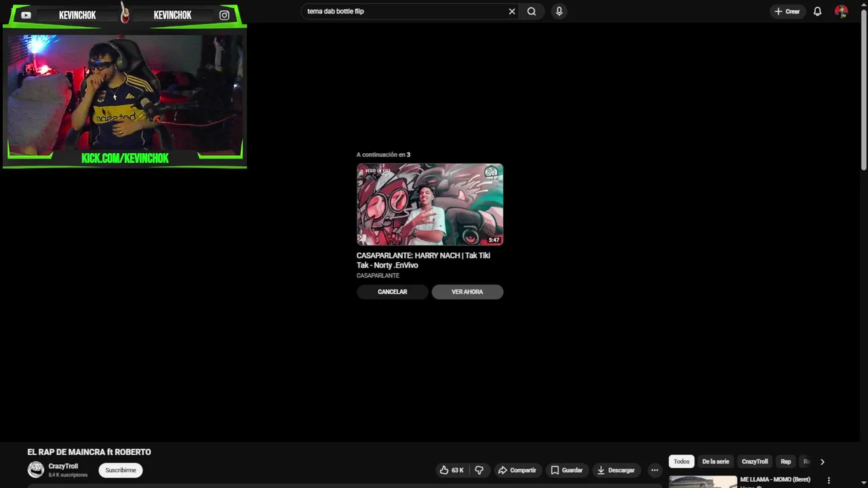Click the CANCELAR autoplay button
Image resolution: width=868 pixels, height=488 pixels.
click(x=392, y=292)
